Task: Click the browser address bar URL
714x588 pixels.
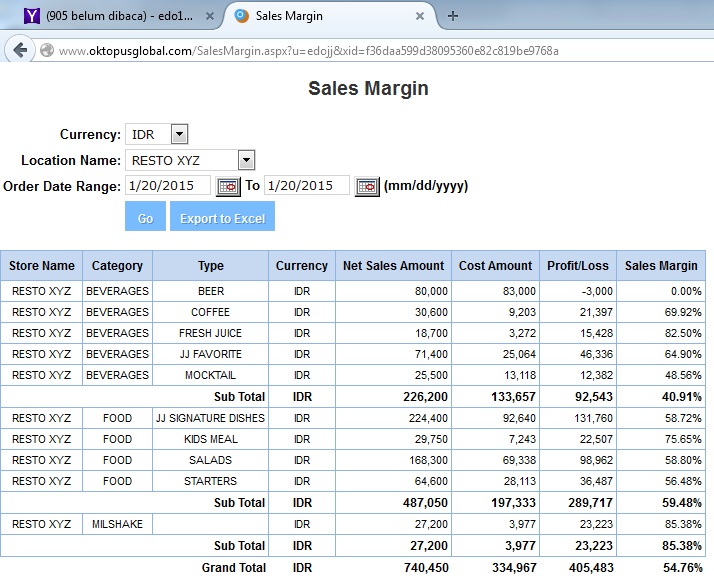Action: coord(308,50)
